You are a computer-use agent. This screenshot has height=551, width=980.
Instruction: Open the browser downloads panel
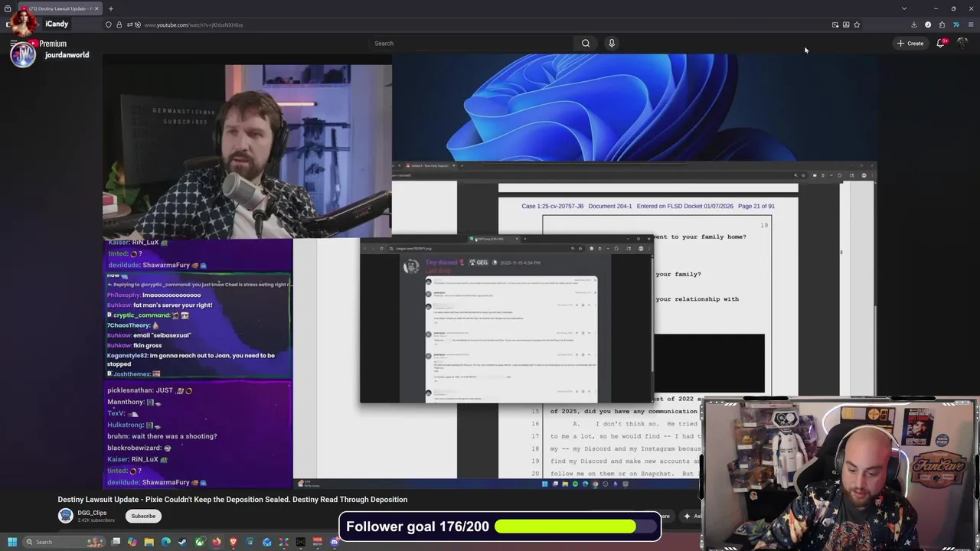(x=914, y=24)
